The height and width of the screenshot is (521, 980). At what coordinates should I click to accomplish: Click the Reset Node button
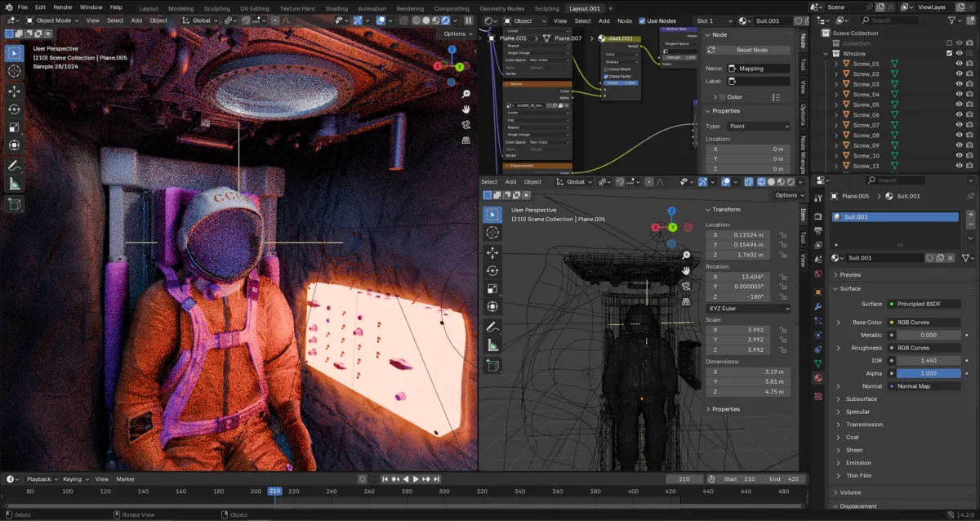click(x=752, y=50)
